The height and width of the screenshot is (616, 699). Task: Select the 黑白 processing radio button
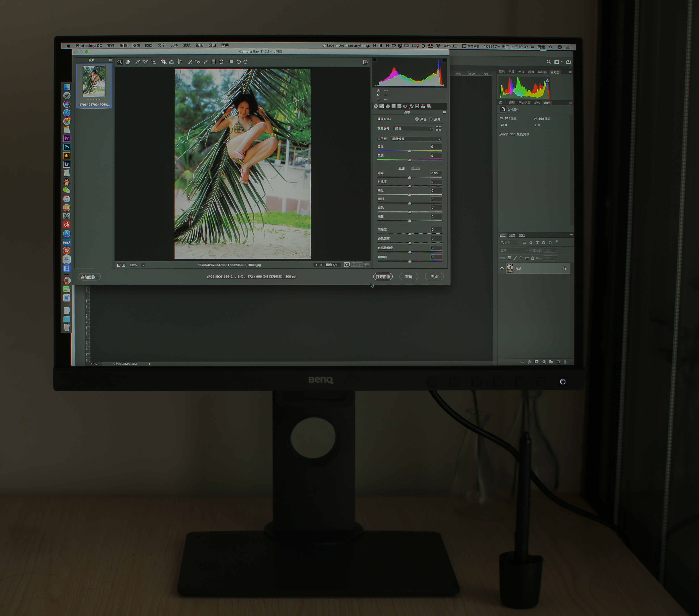click(431, 119)
